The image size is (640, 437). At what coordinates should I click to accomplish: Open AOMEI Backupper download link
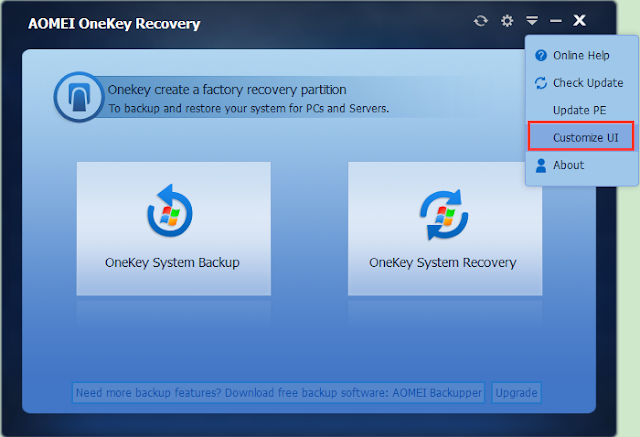278,393
